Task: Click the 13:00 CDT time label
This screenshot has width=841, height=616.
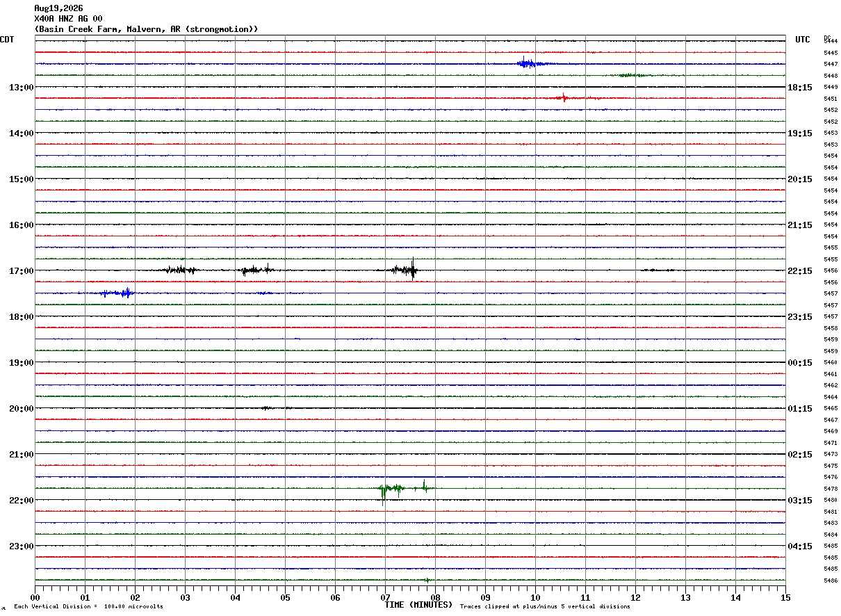Action: [x=21, y=88]
